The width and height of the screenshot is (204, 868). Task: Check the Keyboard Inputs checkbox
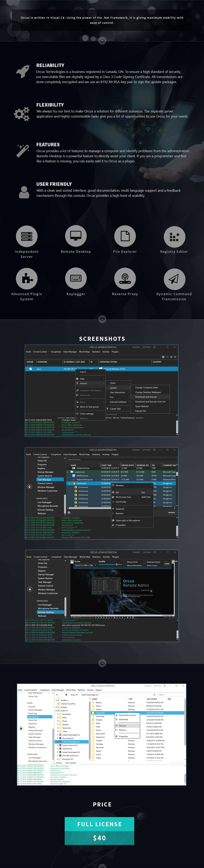[145, 562]
